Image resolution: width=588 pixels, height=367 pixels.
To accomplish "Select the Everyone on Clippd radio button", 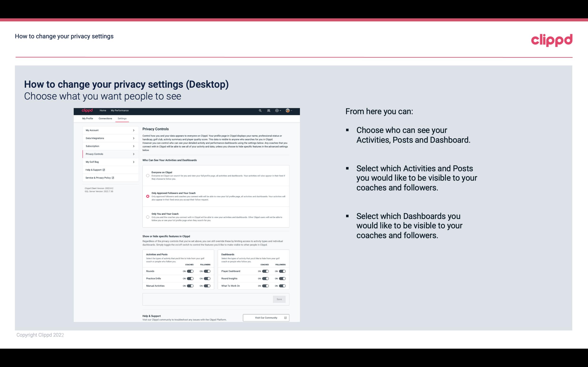I will 148,175.
